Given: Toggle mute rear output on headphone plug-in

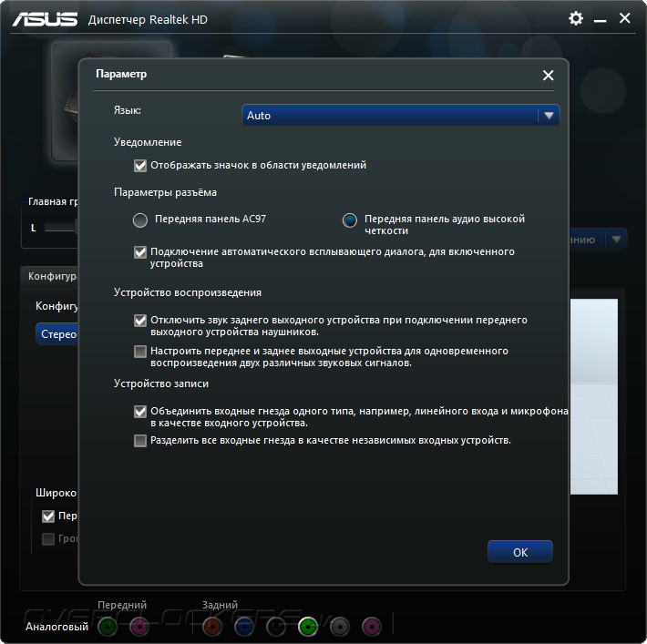Looking at the screenshot, I should [x=140, y=321].
